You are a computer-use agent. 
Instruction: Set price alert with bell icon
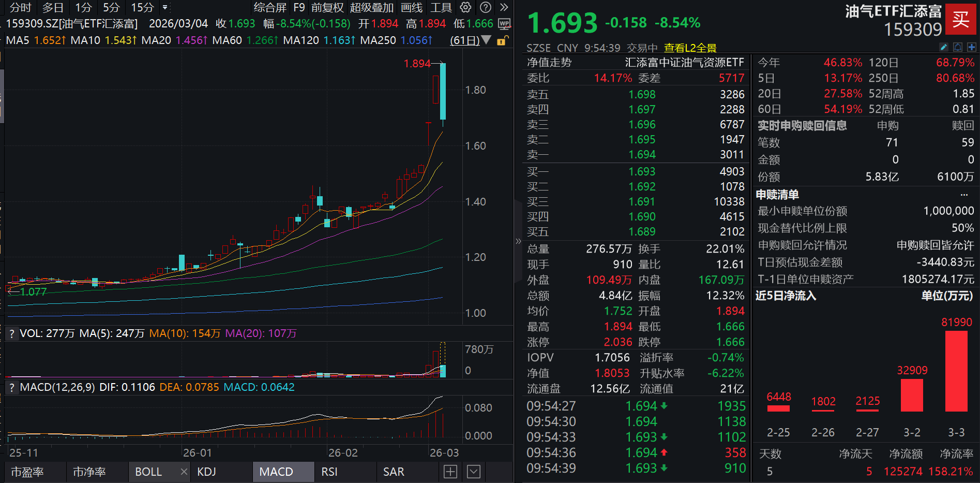958,47
